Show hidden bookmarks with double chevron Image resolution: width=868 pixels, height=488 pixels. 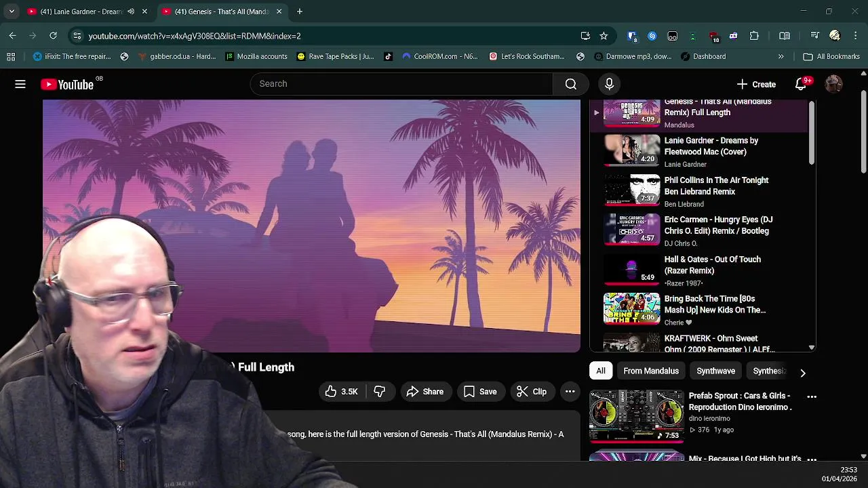[x=781, y=57]
